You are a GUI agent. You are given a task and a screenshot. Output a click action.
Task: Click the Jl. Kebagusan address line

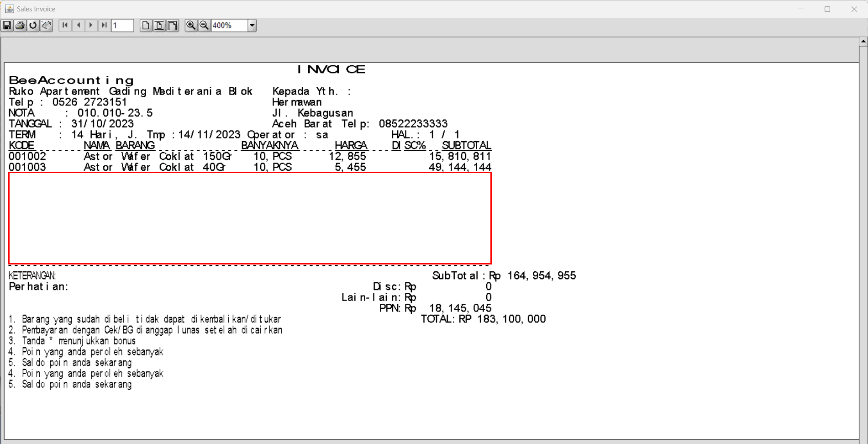pos(313,113)
